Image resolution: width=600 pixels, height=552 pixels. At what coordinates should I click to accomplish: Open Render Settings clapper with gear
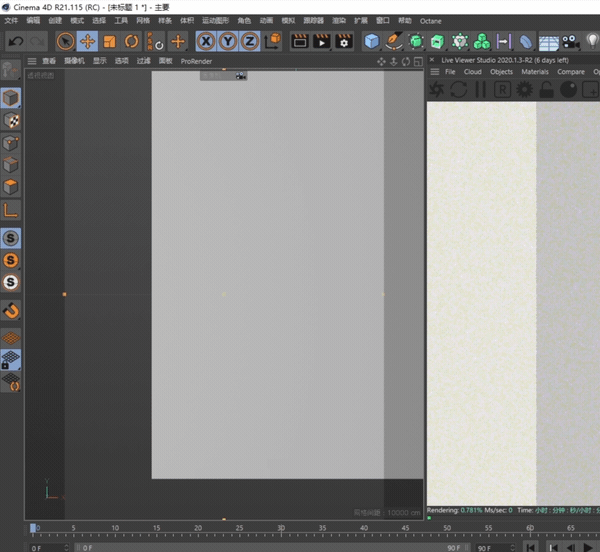(x=344, y=41)
